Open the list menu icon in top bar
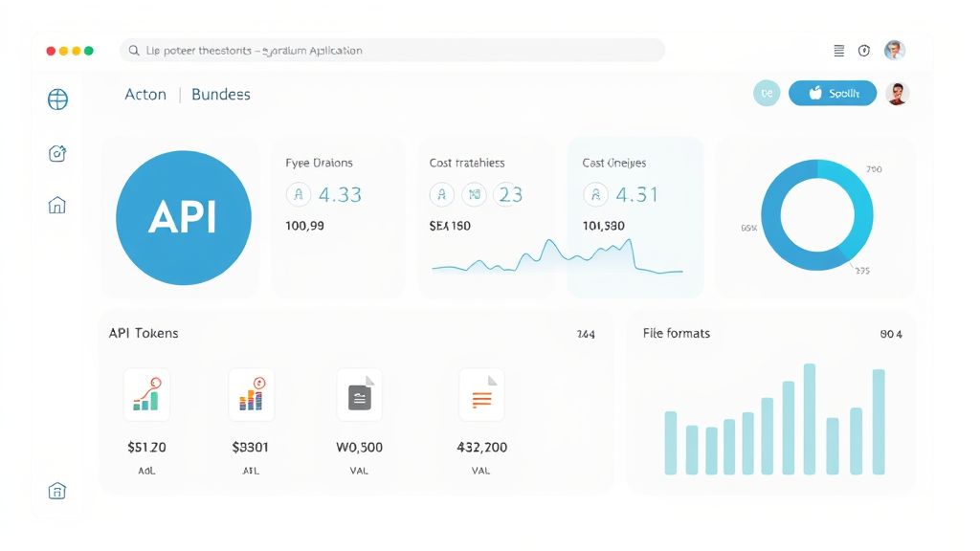The height and width of the screenshot is (551, 980). click(x=839, y=51)
